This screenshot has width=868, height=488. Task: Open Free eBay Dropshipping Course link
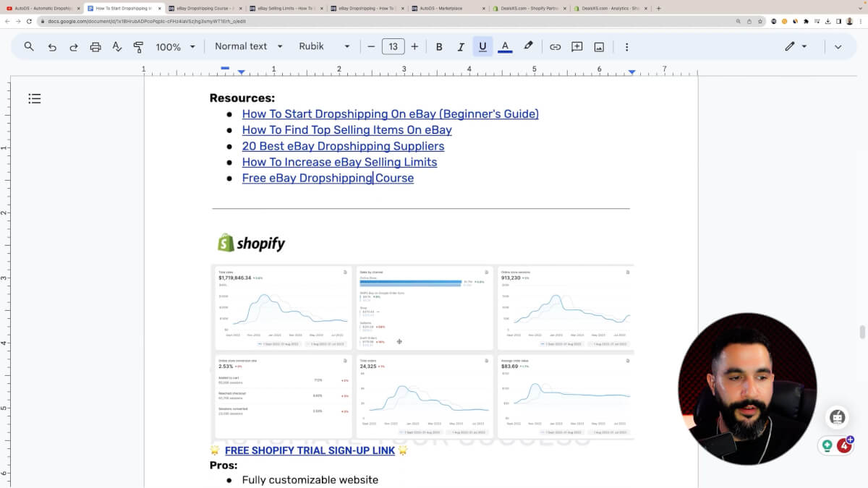[328, 178]
